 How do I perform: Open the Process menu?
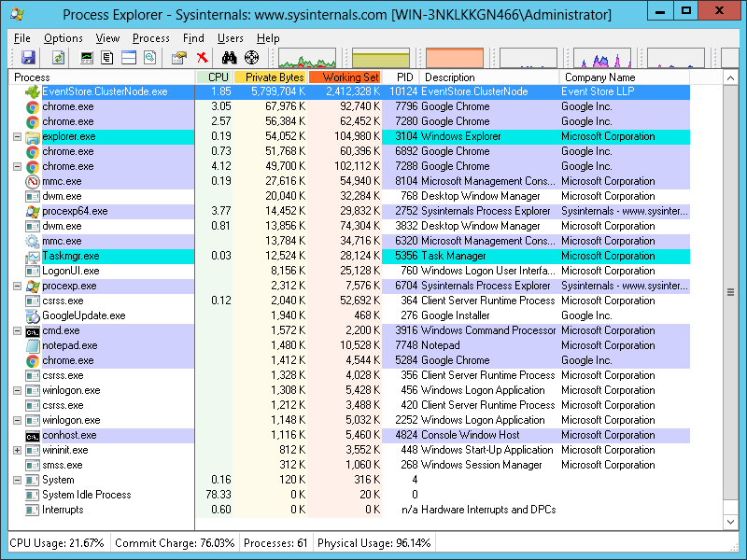coord(151,38)
